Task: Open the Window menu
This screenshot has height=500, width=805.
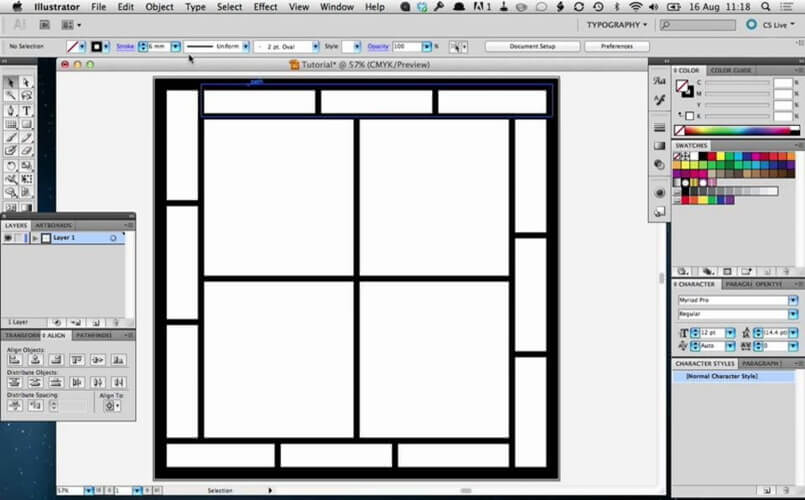Action: coord(337,7)
